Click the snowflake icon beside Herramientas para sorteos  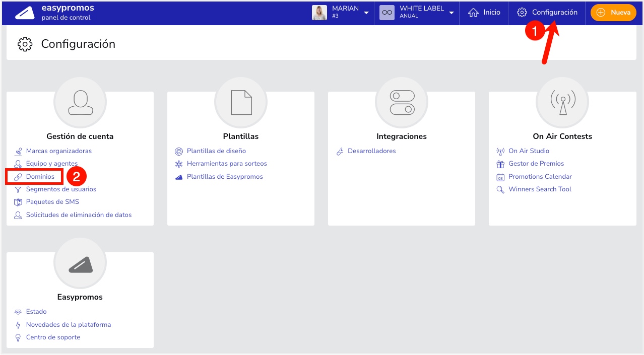(179, 164)
